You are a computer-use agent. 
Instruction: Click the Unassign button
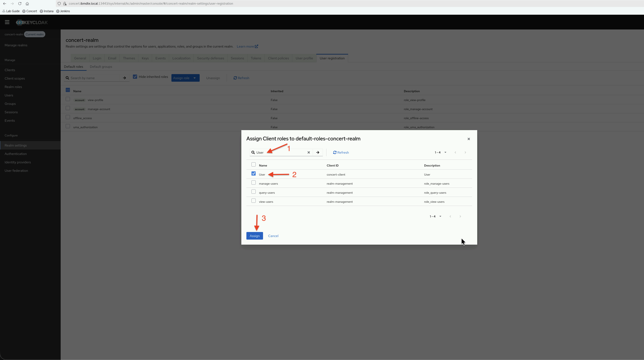click(213, 78)
